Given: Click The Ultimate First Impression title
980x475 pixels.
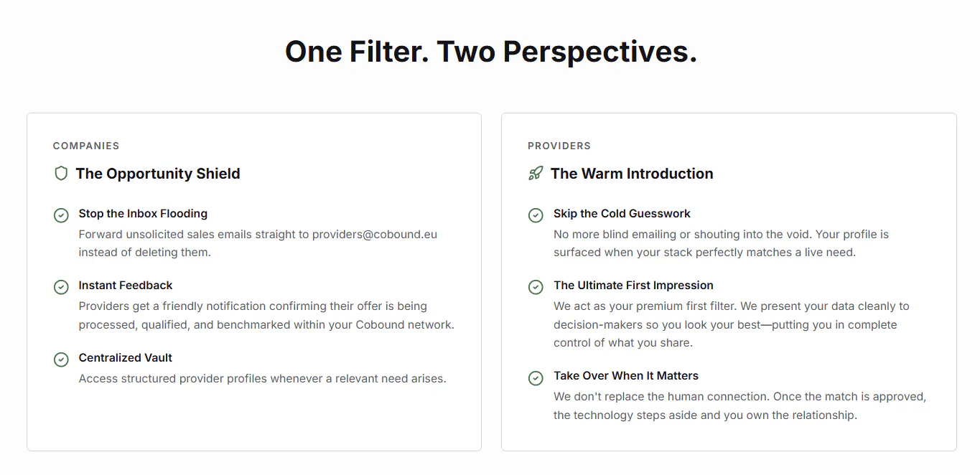Looking at the screenshot, I should point(633,286).
